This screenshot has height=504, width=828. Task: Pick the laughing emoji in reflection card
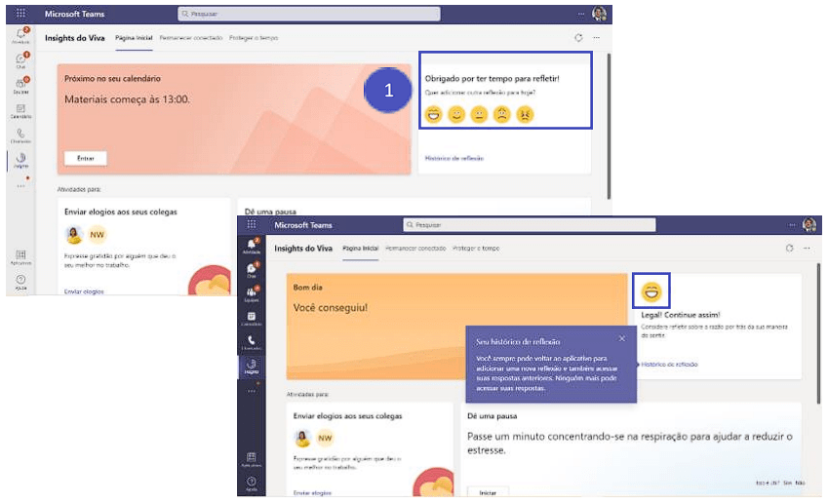434,114
